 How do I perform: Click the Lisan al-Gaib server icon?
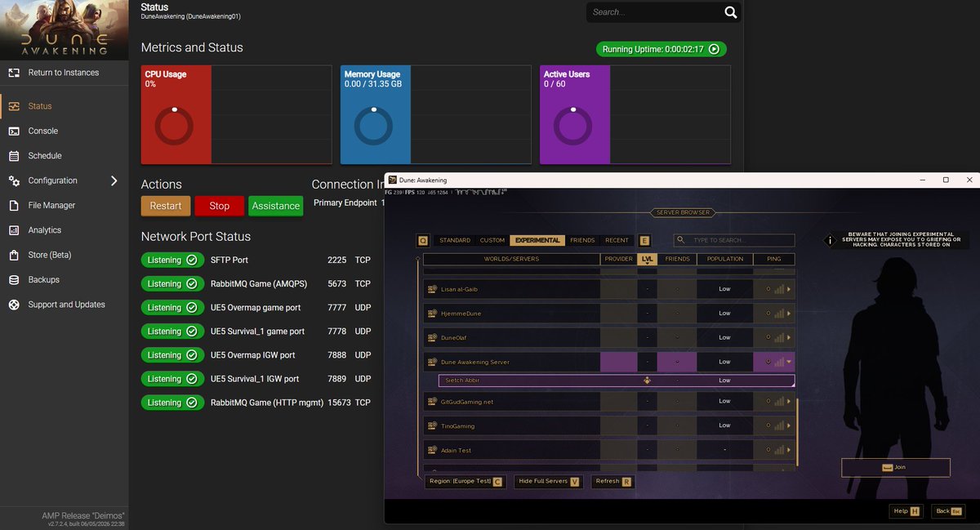pos(432,289)
